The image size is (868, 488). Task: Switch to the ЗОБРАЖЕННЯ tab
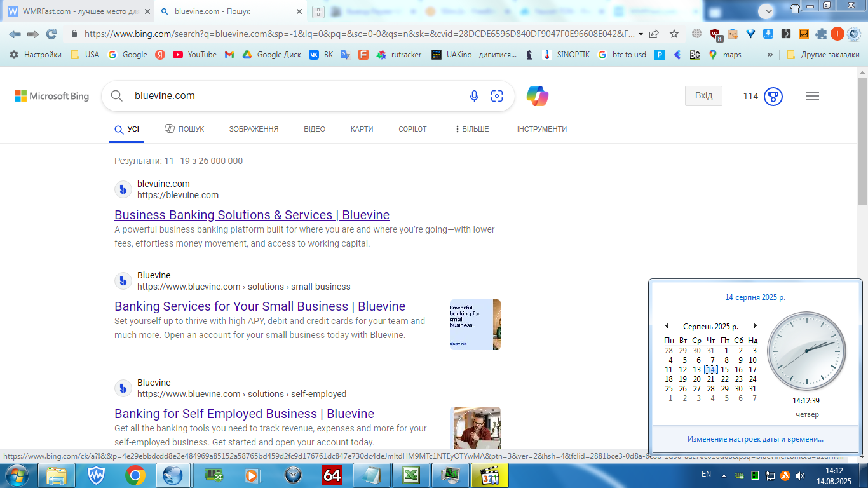pyautogui.click(x=254, y=129)
